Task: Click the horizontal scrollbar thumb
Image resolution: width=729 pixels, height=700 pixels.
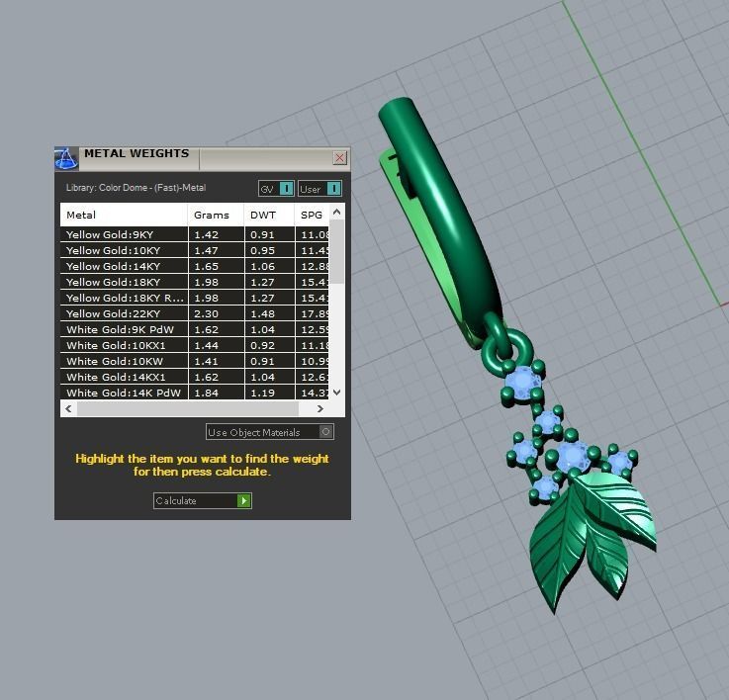Action: pyautogui.click(x=188, y=408)
